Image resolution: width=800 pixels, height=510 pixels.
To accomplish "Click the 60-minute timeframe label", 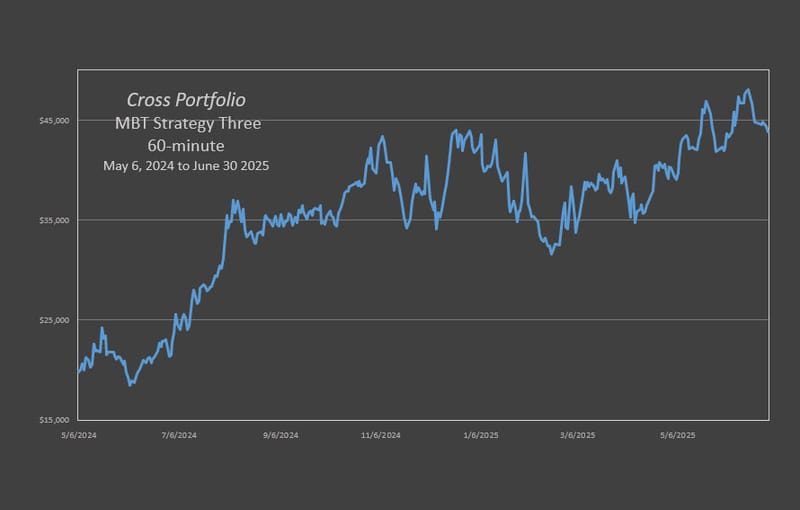I will click(186, 146).
